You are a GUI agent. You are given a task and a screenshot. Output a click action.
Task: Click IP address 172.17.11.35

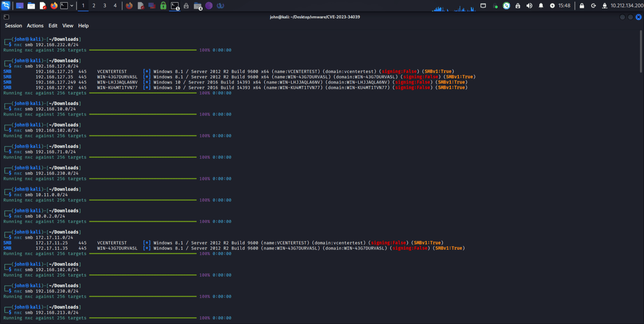[x=52, y=248]
